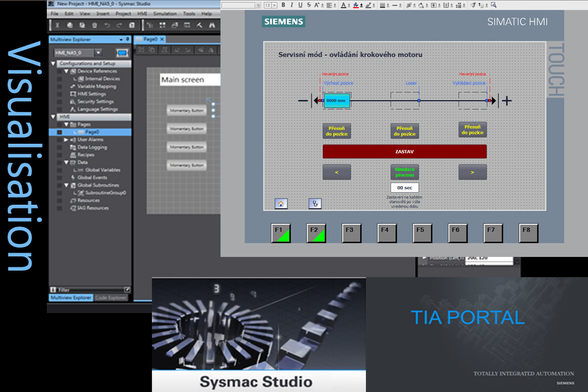Click the HMI device icon beside HMI_NAS_0

(x=122, y=53)
